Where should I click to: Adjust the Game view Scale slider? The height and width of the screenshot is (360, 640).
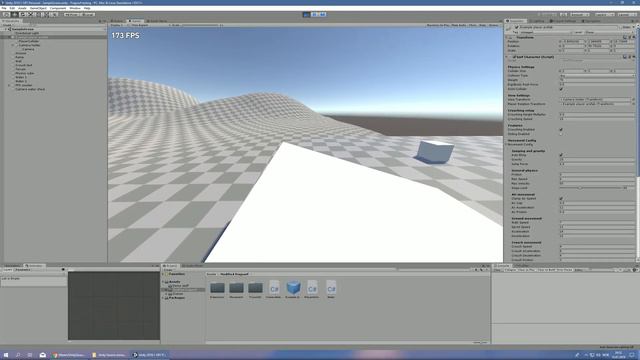coord(200,25)
